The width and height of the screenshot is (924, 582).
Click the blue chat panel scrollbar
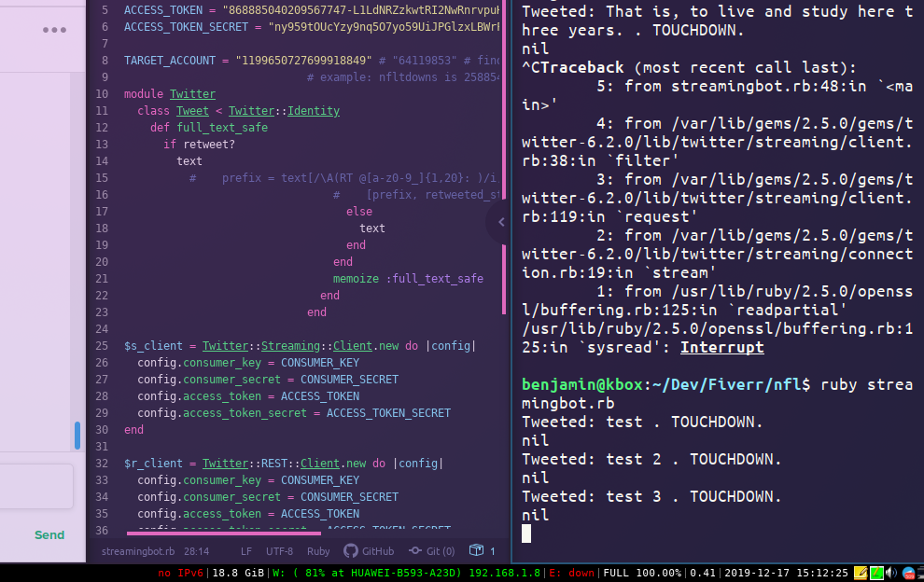click(x=77, y=436)
